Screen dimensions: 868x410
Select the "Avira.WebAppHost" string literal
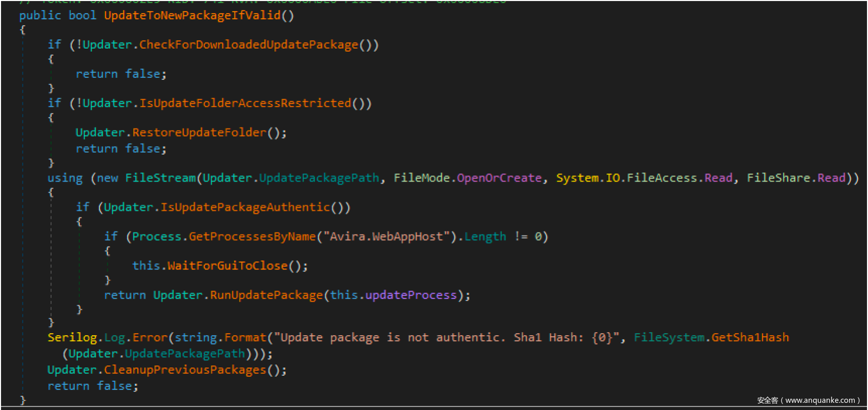(386, 237)
